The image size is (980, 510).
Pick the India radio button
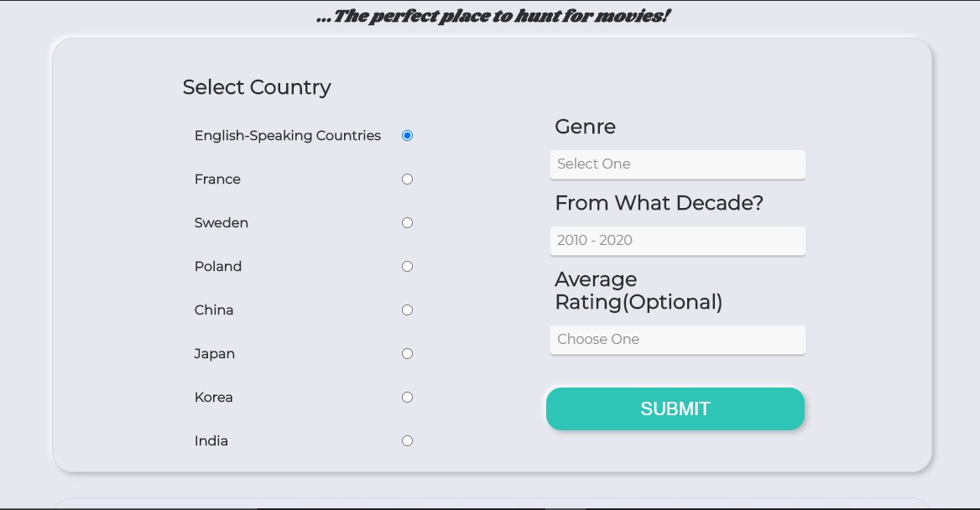pyautogui.click(x=408, y=441)
